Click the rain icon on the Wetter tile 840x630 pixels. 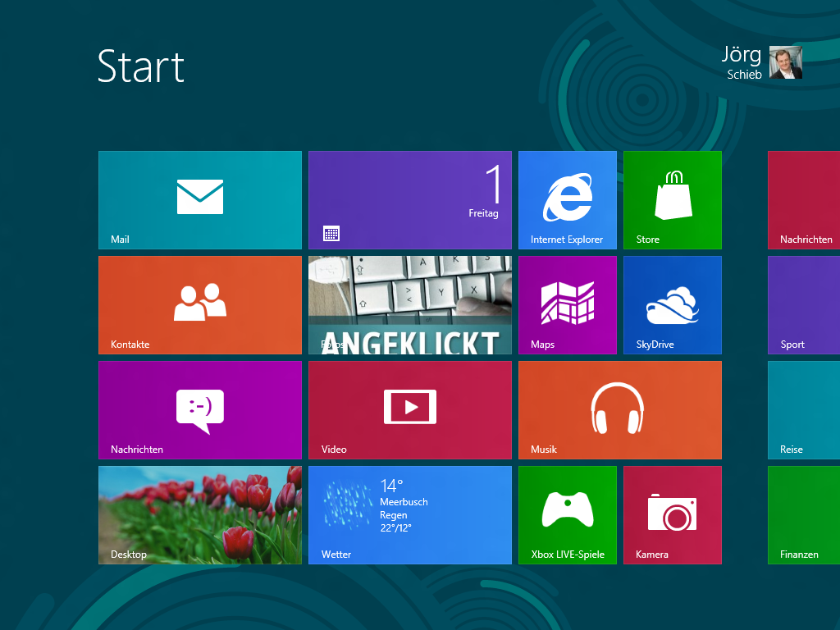(x=347, y=504)
